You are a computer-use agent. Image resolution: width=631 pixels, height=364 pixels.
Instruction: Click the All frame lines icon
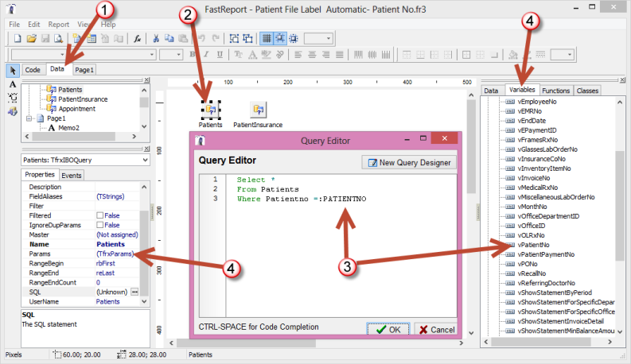pos(466,54)
